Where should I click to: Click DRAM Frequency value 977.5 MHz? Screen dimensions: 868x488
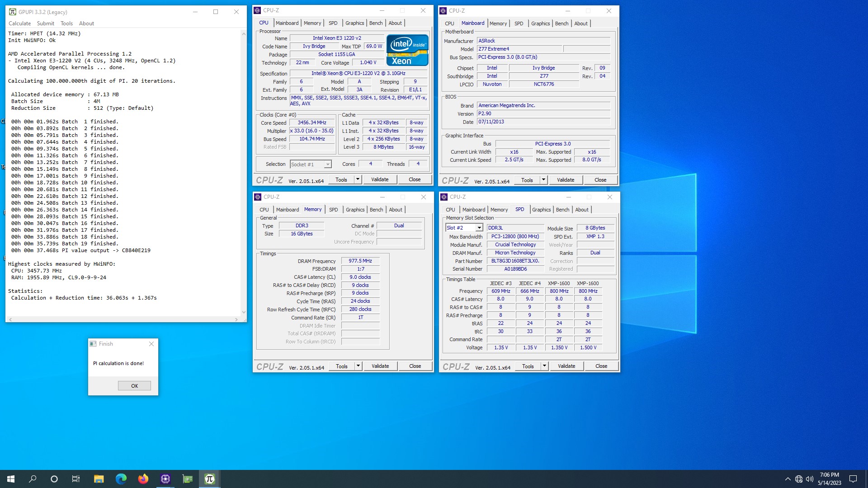360,261
